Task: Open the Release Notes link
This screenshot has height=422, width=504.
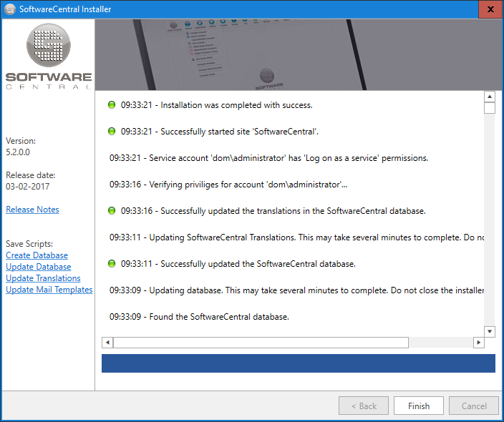Action: tap(32, 210)
